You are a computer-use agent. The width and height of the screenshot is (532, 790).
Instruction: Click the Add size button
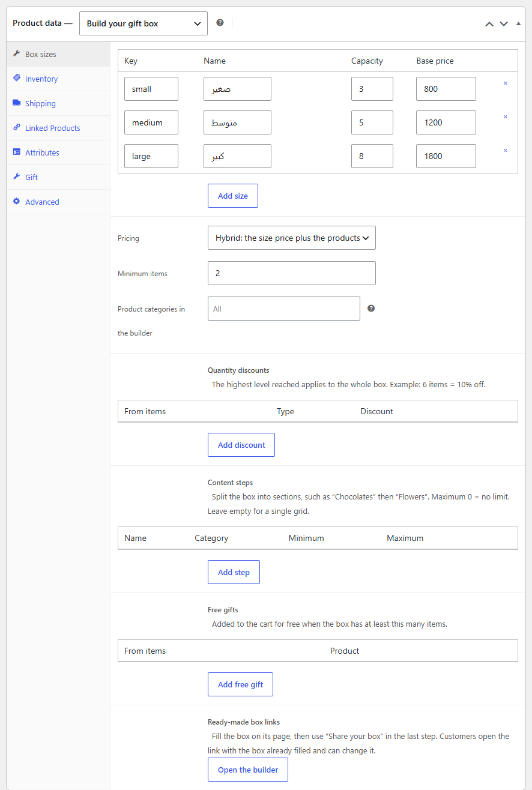pos(233,196)
